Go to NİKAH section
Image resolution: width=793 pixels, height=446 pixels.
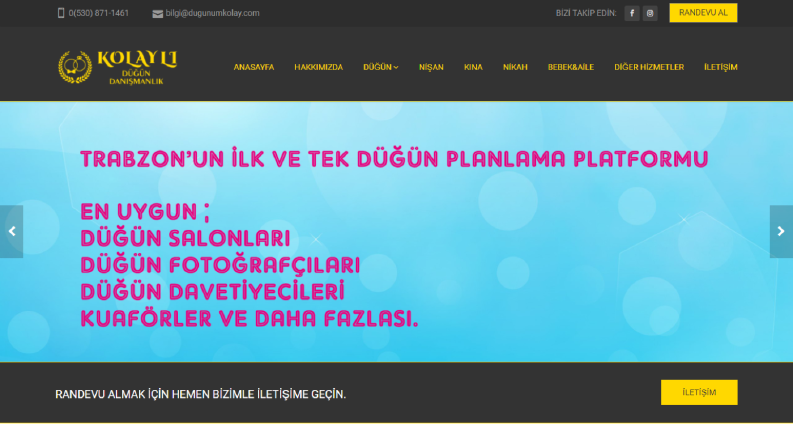point(515,67)
